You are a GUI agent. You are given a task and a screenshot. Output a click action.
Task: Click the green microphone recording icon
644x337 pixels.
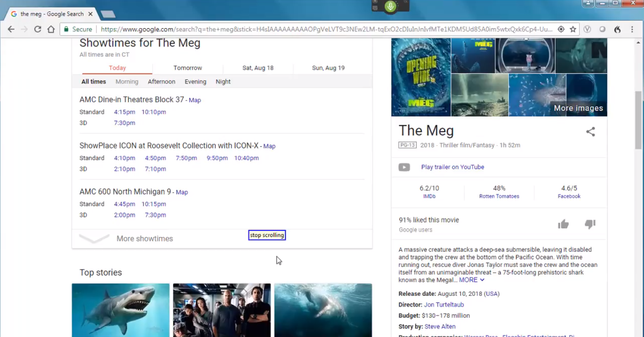tap(390, 6)
